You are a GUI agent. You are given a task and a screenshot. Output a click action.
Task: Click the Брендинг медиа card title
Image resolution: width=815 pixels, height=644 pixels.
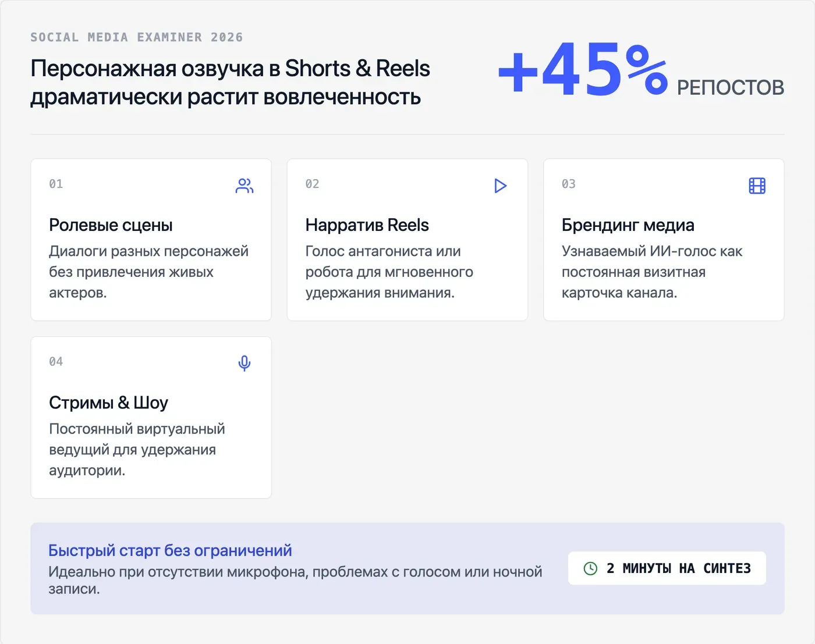click(628, 225)
